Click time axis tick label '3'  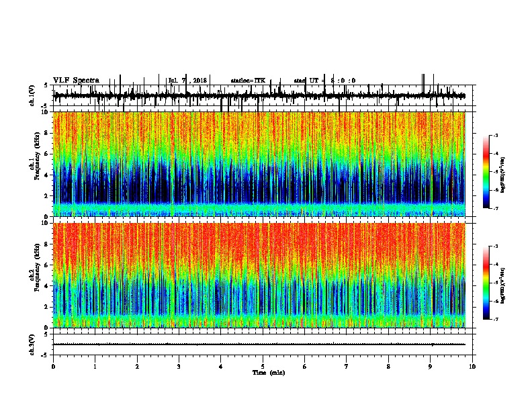[179, 367]
